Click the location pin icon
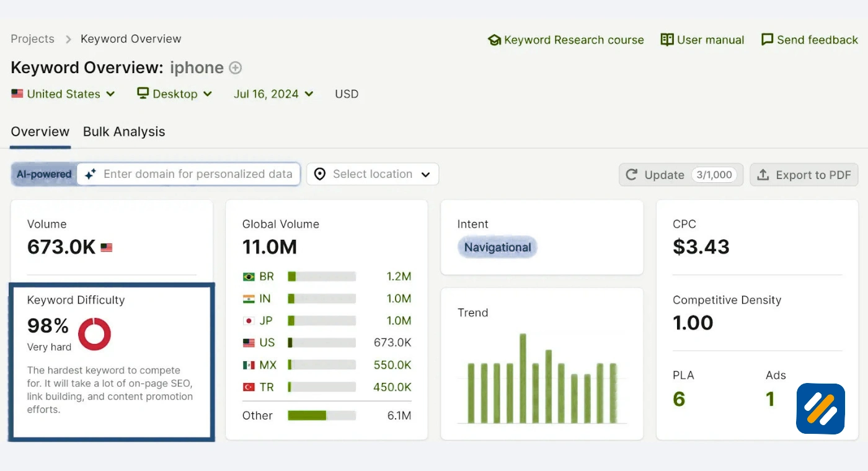 pos(320,174)
